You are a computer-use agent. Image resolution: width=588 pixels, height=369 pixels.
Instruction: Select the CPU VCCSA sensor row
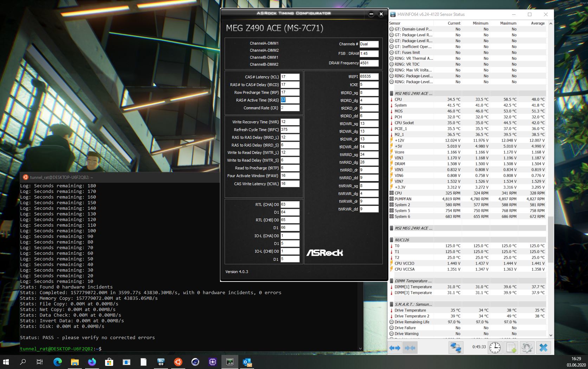467,269
